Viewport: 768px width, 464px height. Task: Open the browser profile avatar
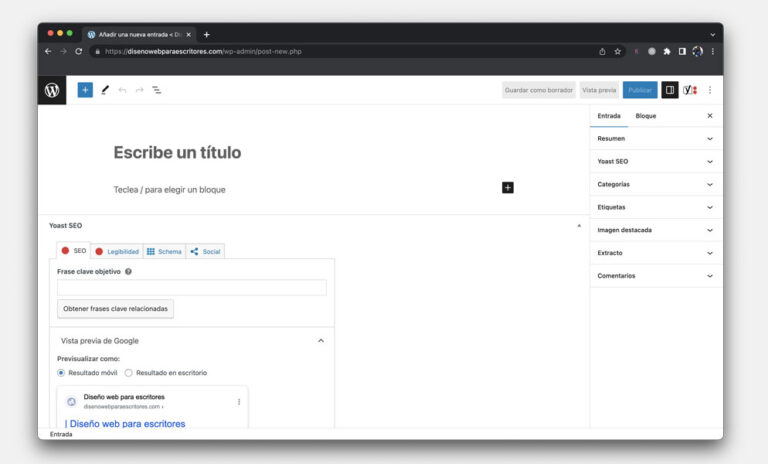pos(697,51)
